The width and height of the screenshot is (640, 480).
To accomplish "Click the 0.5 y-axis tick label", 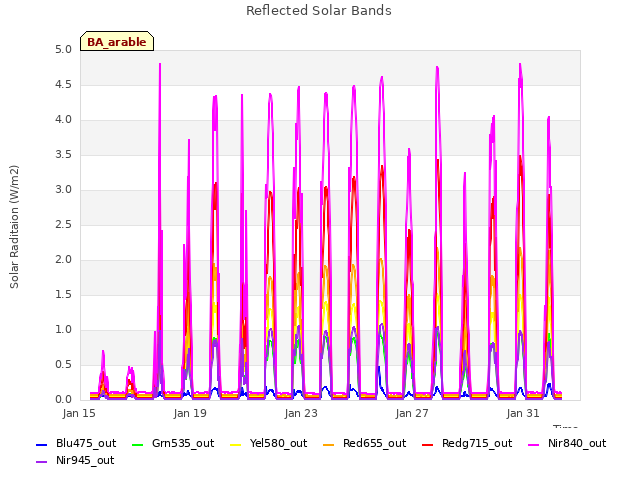I will (63, 365).
